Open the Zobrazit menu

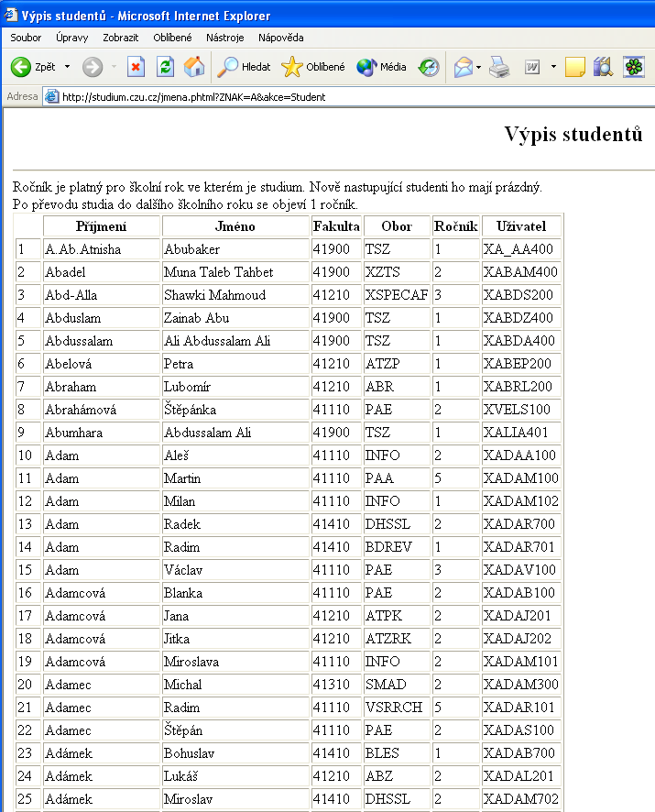pos(121,38)
